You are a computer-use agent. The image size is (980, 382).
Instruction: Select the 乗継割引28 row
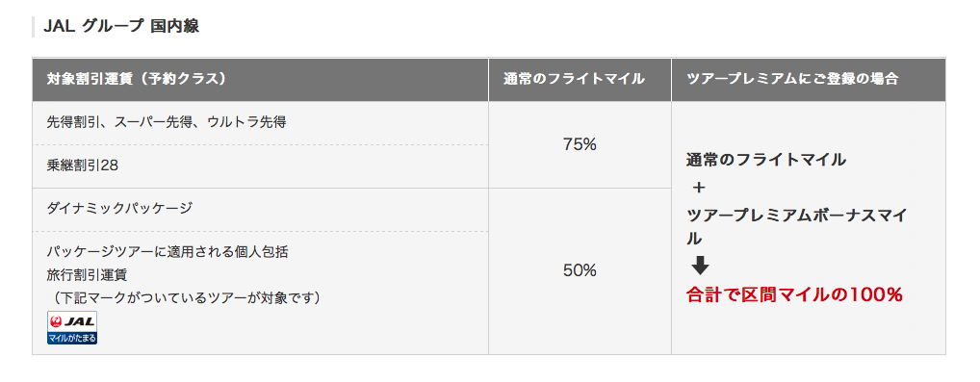(260, 166)
